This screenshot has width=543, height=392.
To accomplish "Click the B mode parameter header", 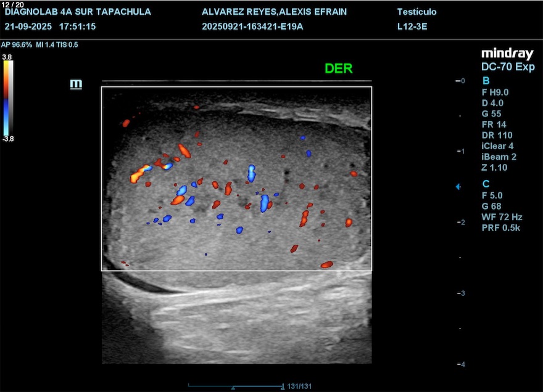I will click(x=486, y=81).
